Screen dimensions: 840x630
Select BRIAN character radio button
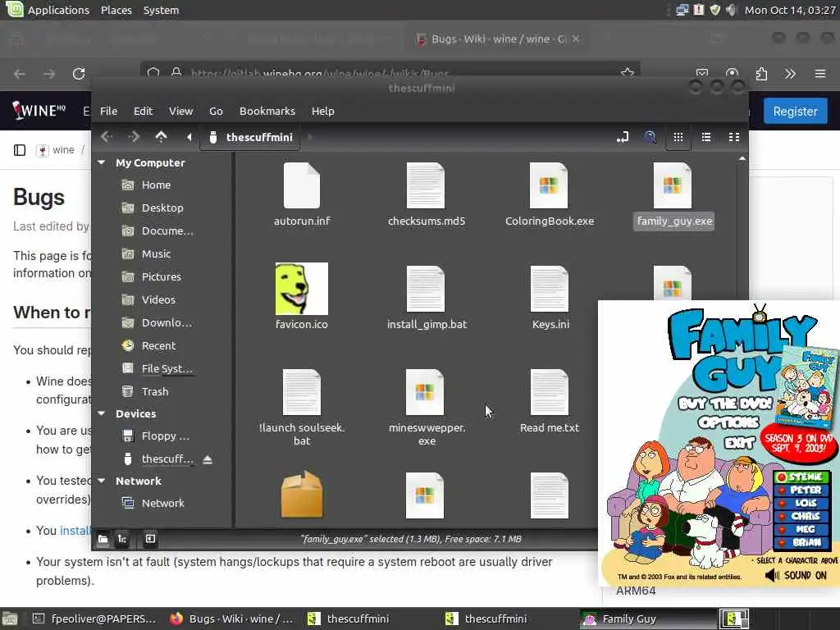782,542
